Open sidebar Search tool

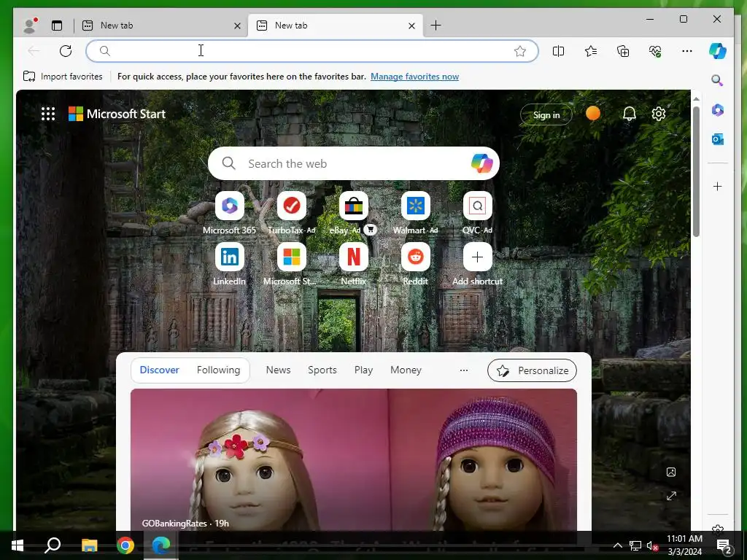tap(717, 80)
